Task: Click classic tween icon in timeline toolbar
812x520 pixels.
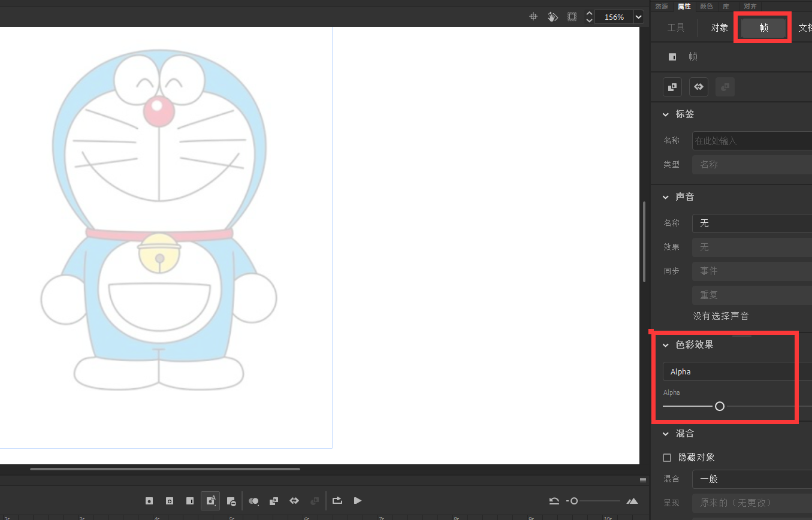Action: (x=274, y=501)
